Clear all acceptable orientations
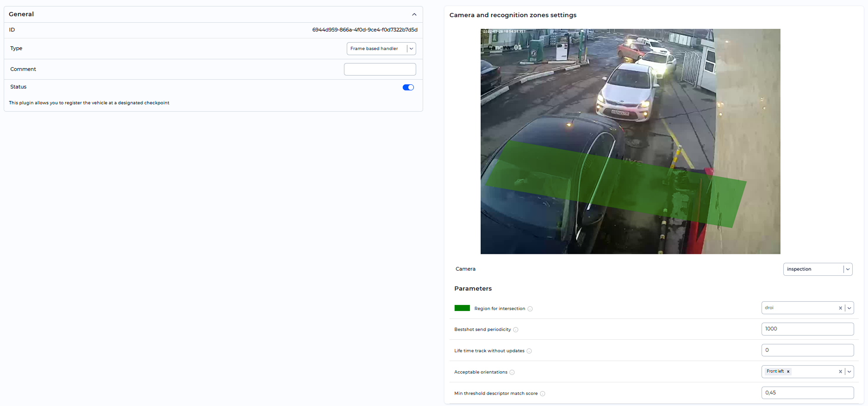The image size is (868, 406). (840, 372)
